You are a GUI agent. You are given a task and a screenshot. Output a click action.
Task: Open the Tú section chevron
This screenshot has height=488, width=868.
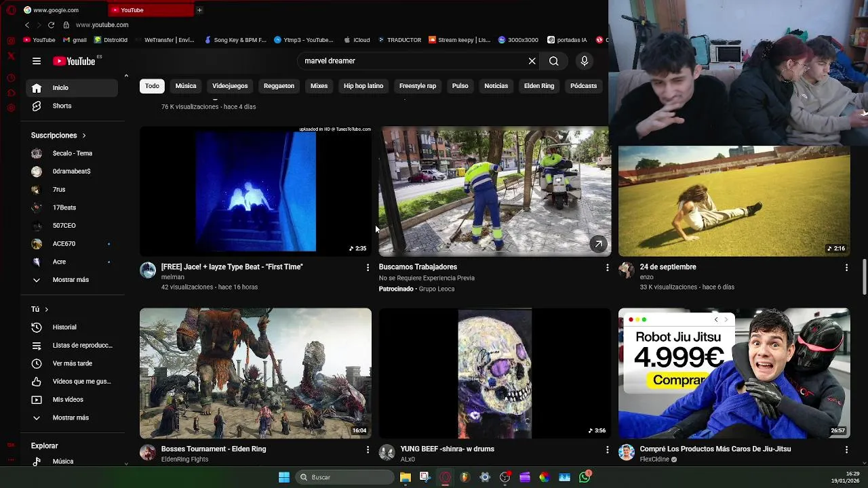[46, 310]
